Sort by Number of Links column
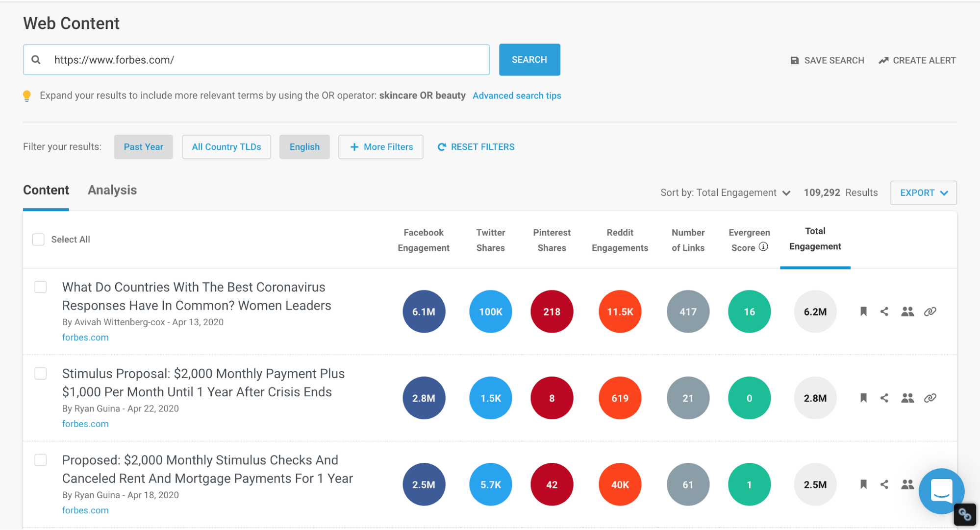This screenshot has height=530, width=980. click(688, 240)
